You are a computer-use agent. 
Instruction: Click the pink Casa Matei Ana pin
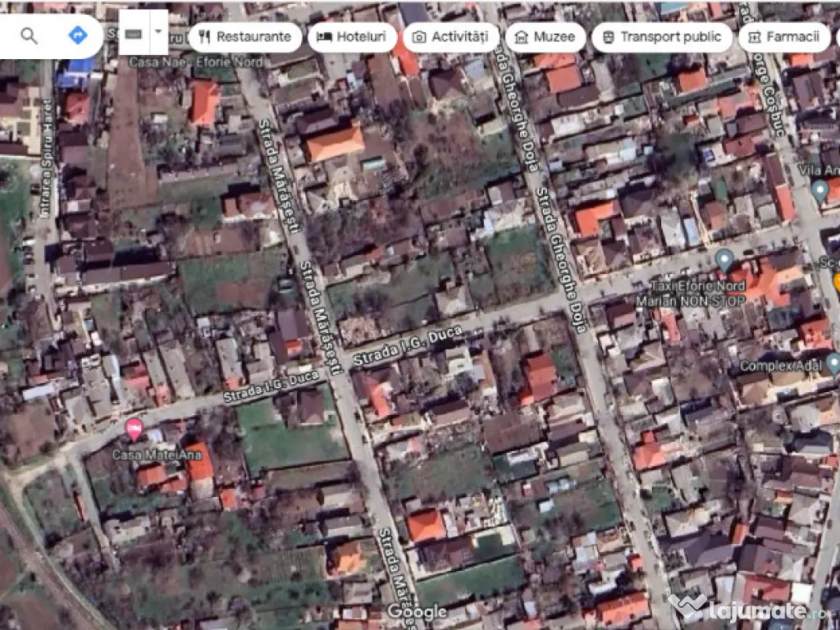134,428
